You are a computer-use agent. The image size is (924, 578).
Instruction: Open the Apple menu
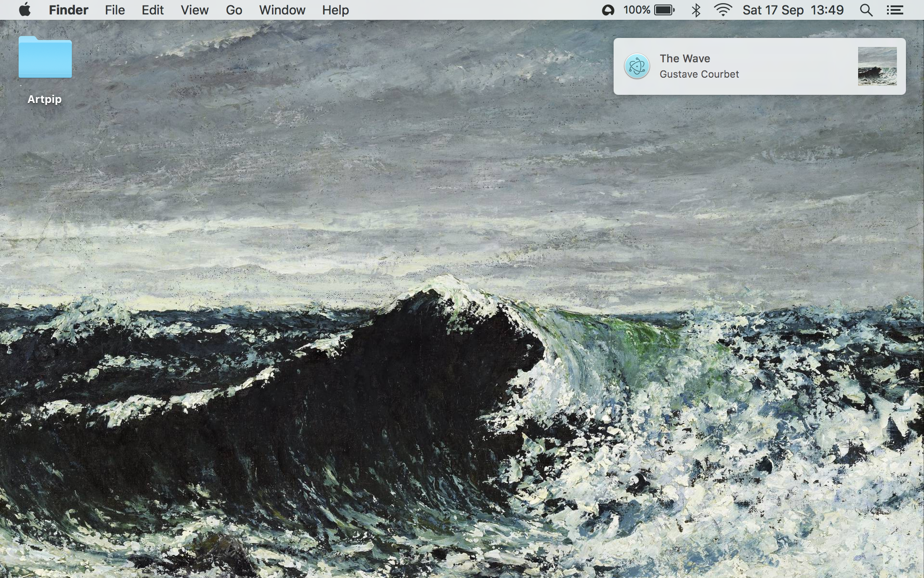(x=25, y=9)
